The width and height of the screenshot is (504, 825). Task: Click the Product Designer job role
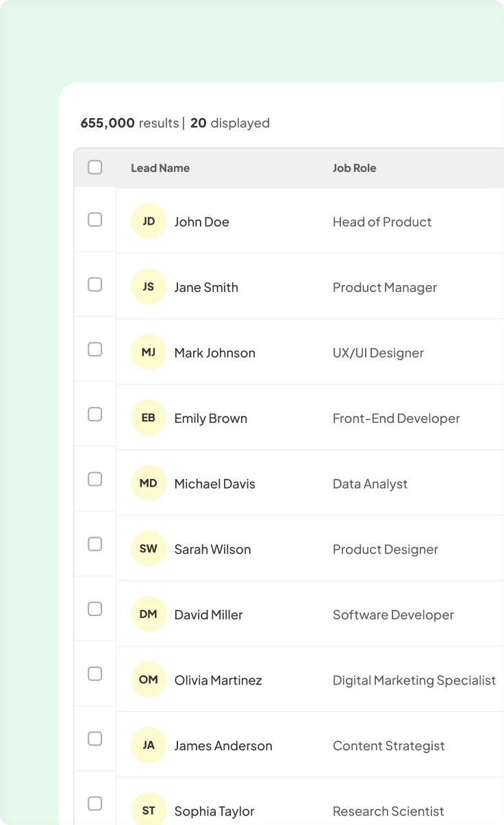click(x=386, y=550)
